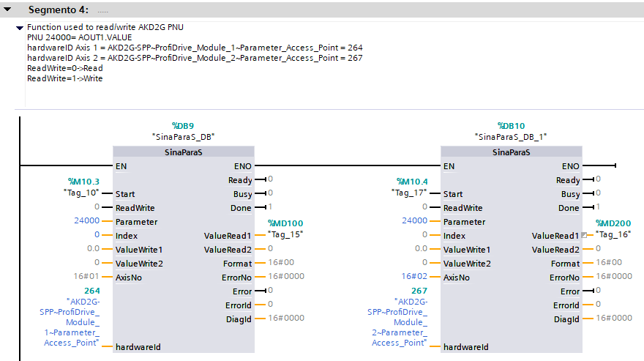This screenshot has height=361, width=644.
Task: Click the "Tag_10" Start operand
Action: (81, 193)
